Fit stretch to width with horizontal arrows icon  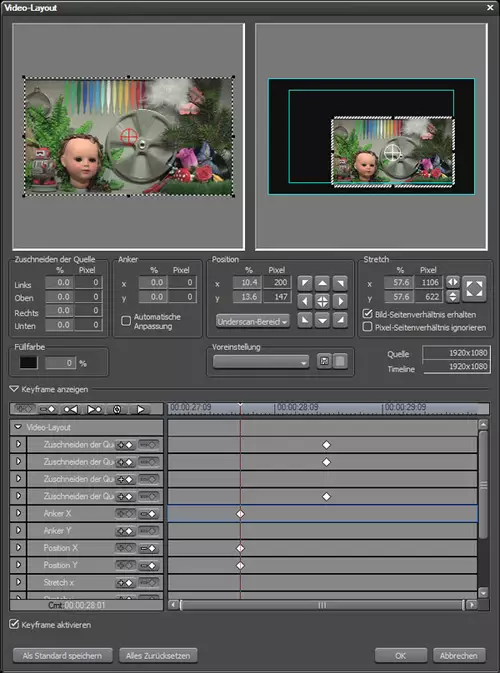[453, 282]
